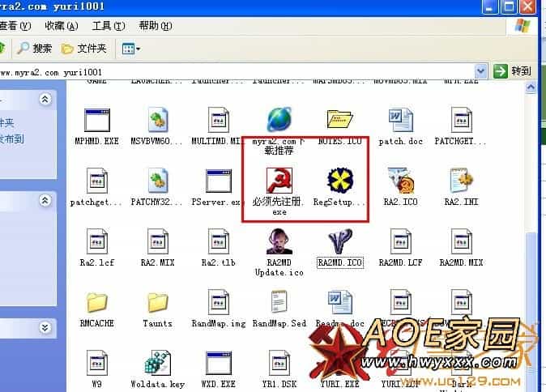Image resolution: width=546 pixels, height=392 pixels.
Task: Click the 搜索 Search toolbar button
Action: pyautogui.click(x=35, y=49)
